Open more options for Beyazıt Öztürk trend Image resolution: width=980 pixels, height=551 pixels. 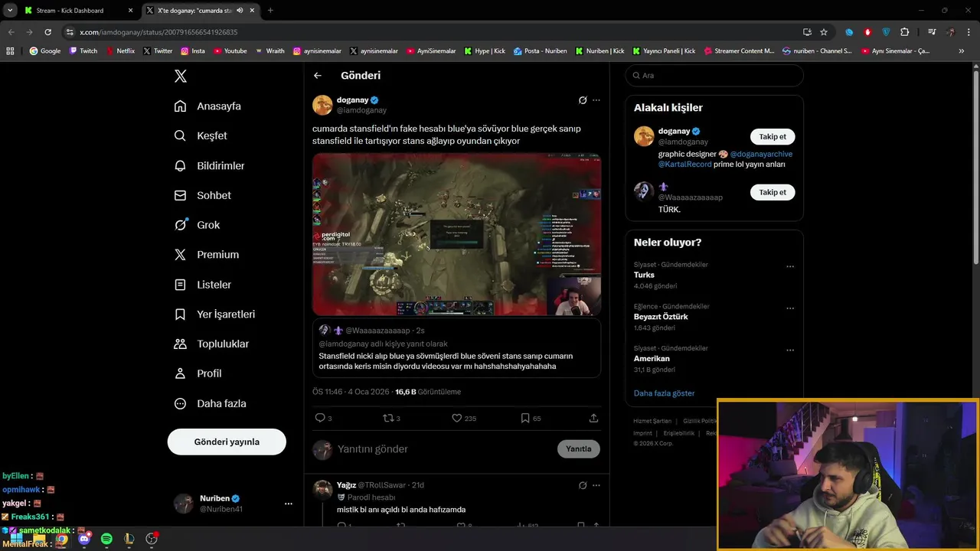(790, 309)
